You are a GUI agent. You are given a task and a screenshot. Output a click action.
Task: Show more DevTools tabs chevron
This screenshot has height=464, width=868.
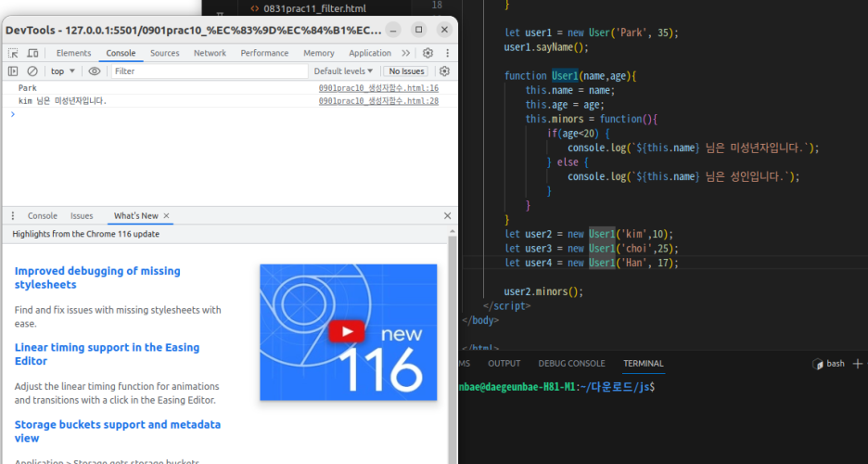(x=406, y=53)
